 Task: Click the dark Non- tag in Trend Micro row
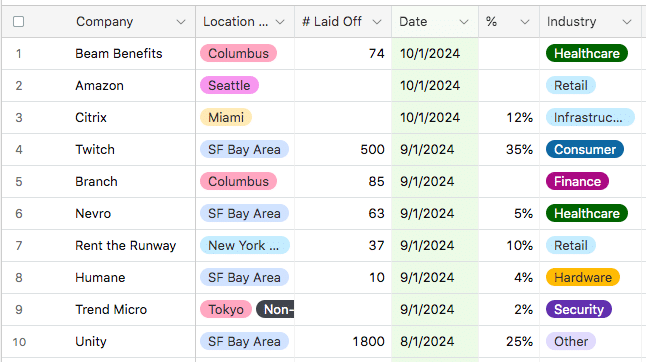click(275, 309)
